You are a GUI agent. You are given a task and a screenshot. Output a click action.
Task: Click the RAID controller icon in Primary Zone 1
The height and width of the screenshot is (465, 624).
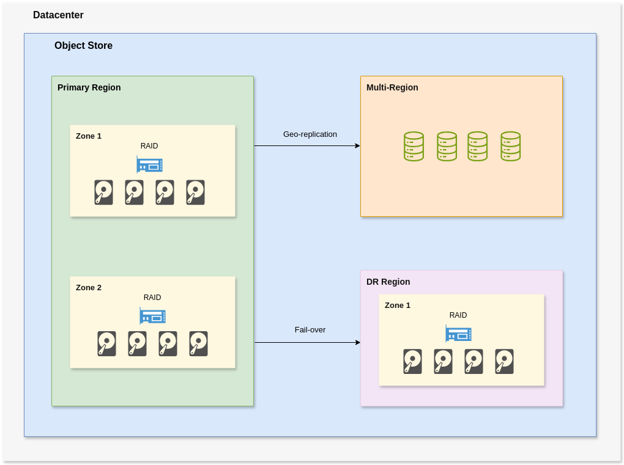tap(149, 164)
